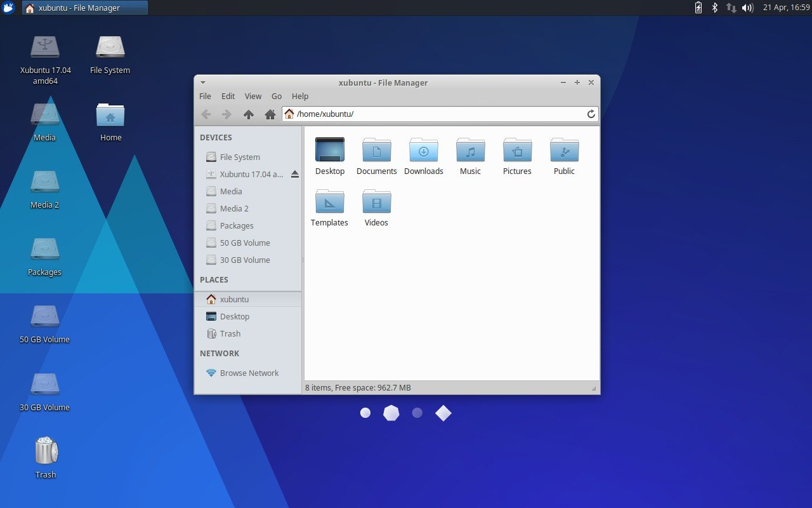Open the volume control indicator

[747, 8]
